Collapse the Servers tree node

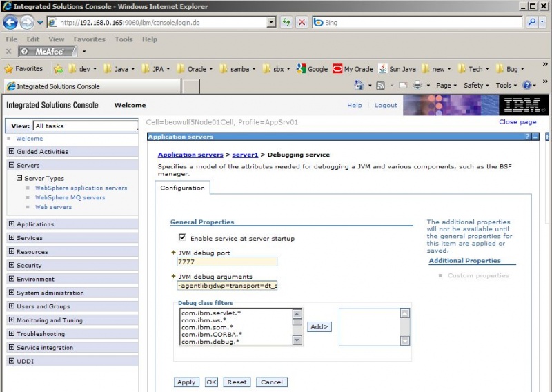tap(12, 165)
